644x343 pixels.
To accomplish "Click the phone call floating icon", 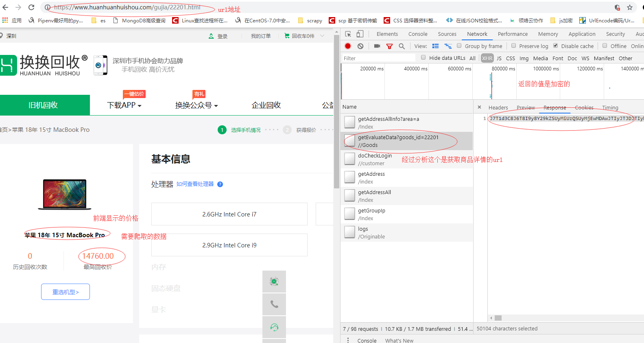I will 274,304.
